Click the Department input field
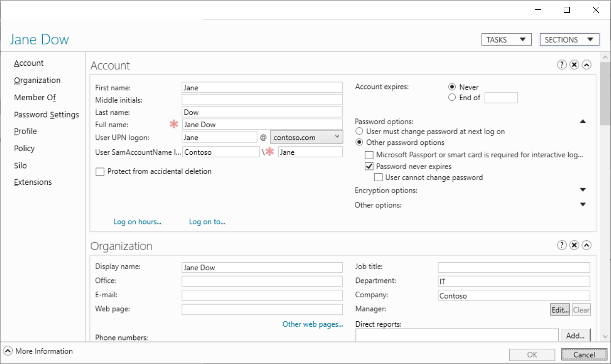Image resolution: width=611 pixels, height=364 pixels. tap(513, 281)
